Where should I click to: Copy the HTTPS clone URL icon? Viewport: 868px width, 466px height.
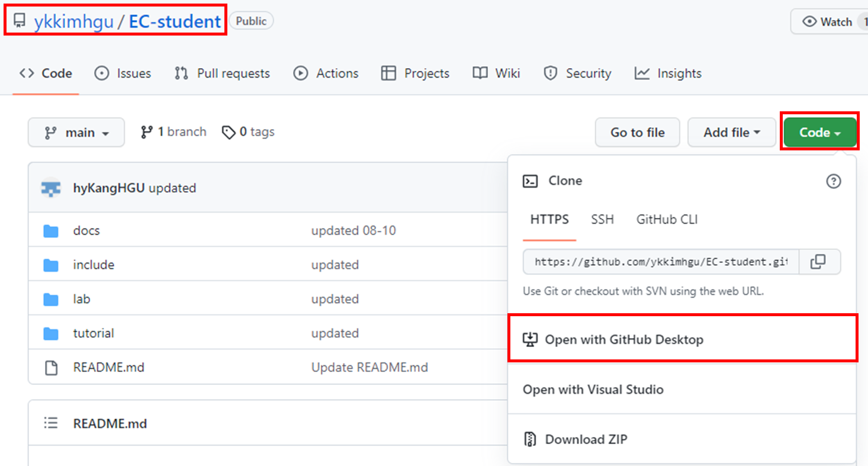[819, 262]
